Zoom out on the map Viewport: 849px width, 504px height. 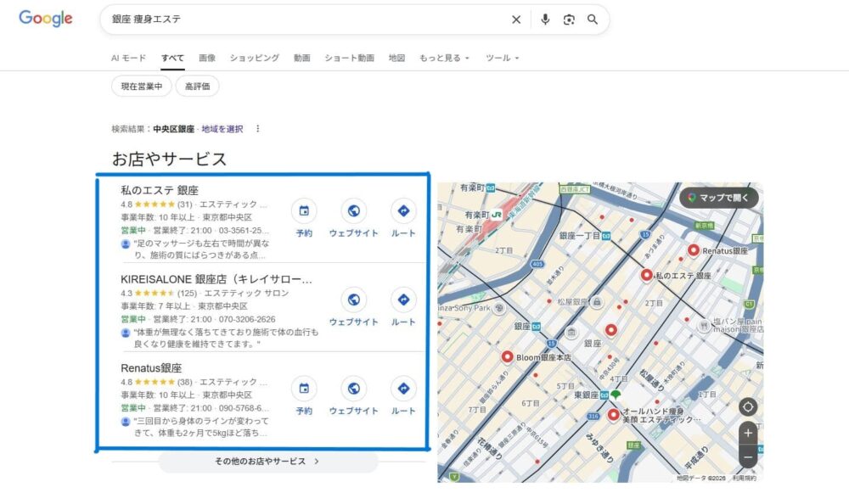(747, 457)
